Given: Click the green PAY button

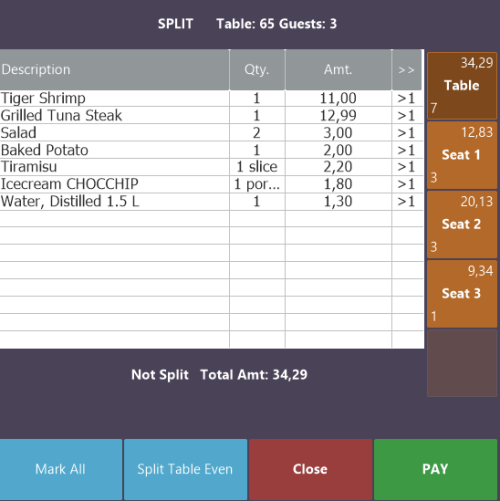Looking at the screenshot, I should pyautogui.click(x=435, y=469).
